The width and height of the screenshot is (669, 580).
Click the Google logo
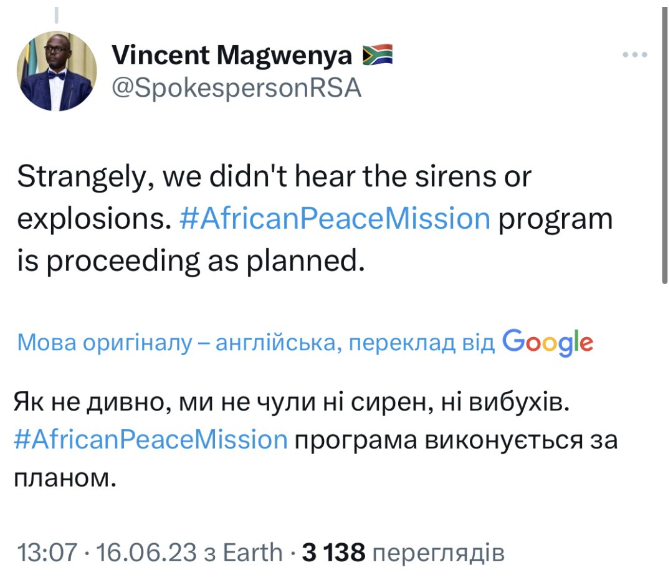coord(548,342)
